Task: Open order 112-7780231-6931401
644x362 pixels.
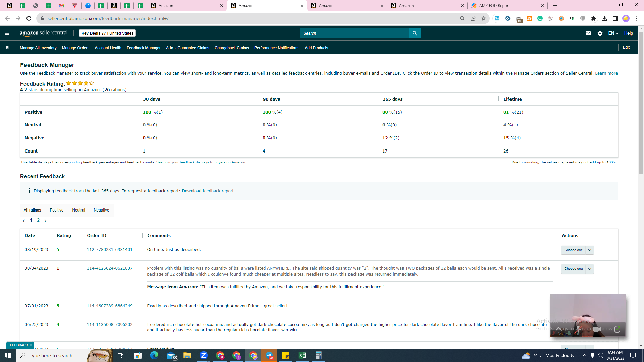Action: click(110, 250)
